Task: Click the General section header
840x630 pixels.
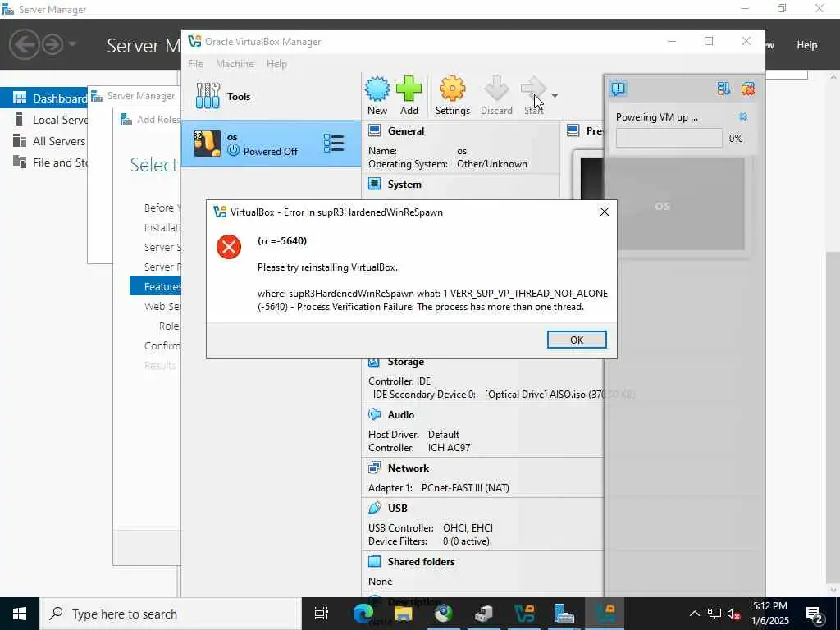Action: coord(405,130)
